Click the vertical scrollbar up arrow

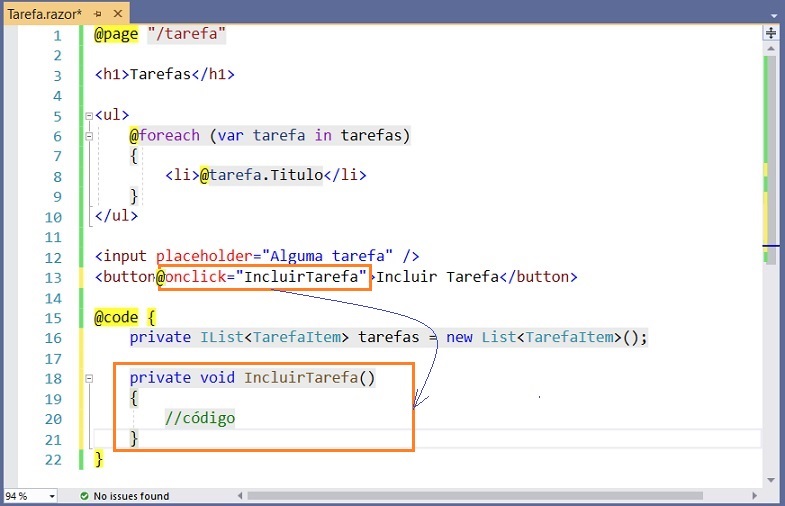771,49
